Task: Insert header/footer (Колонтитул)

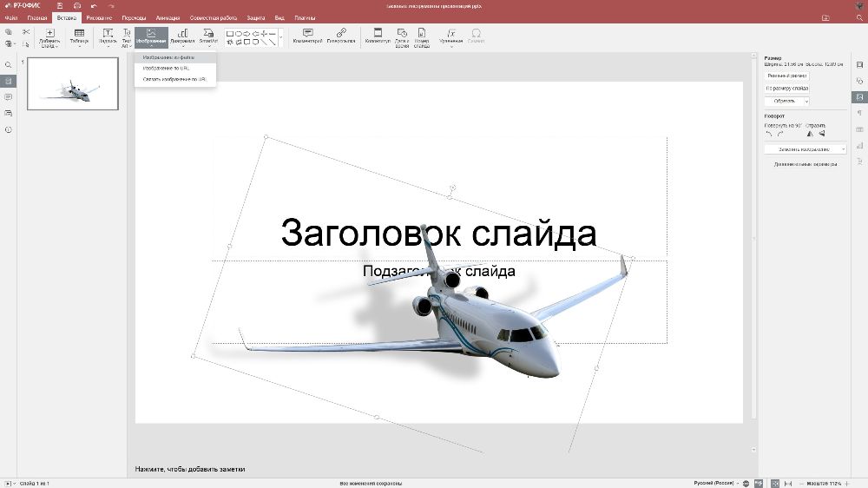Action: click(378, 36)
